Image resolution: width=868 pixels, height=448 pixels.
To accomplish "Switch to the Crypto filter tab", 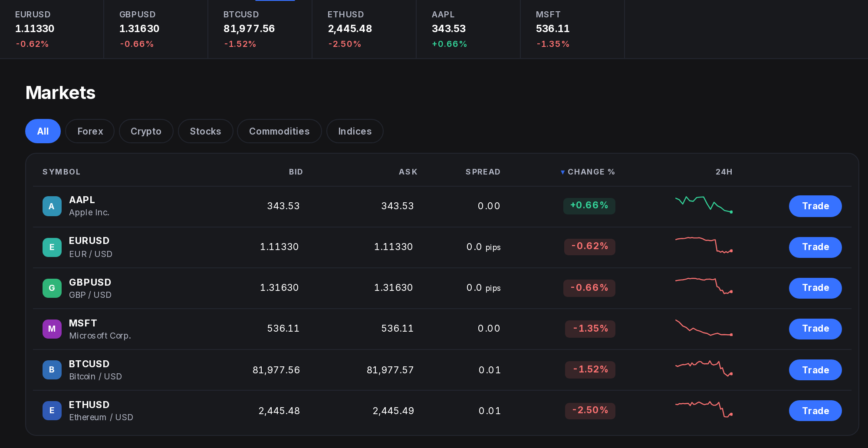I will [146, 131].
